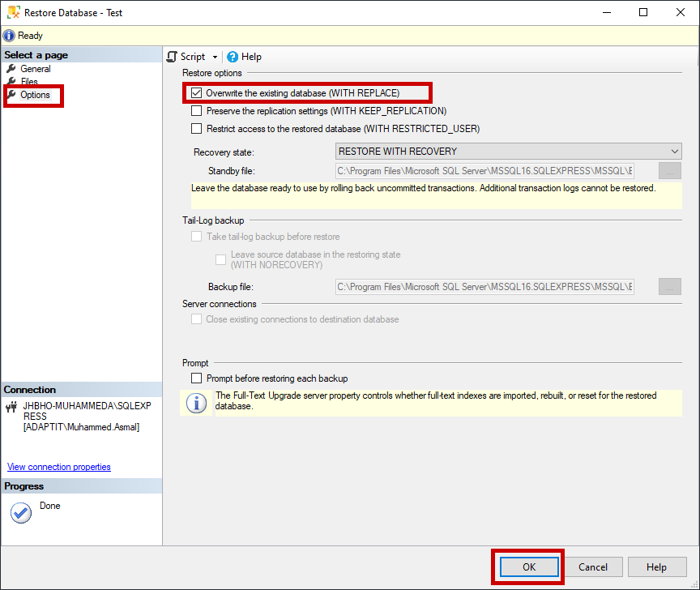Open the General page

(x=36, y=69)
